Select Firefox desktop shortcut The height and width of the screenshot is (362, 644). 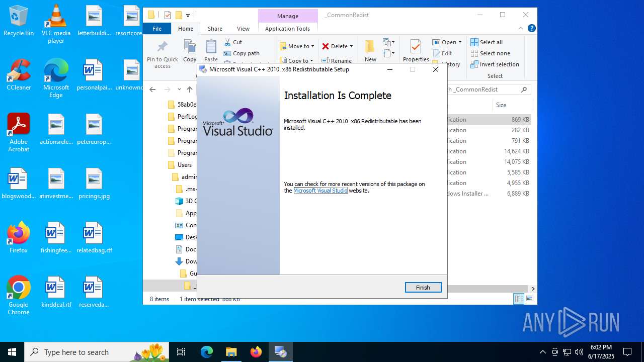tap(19, 237)
